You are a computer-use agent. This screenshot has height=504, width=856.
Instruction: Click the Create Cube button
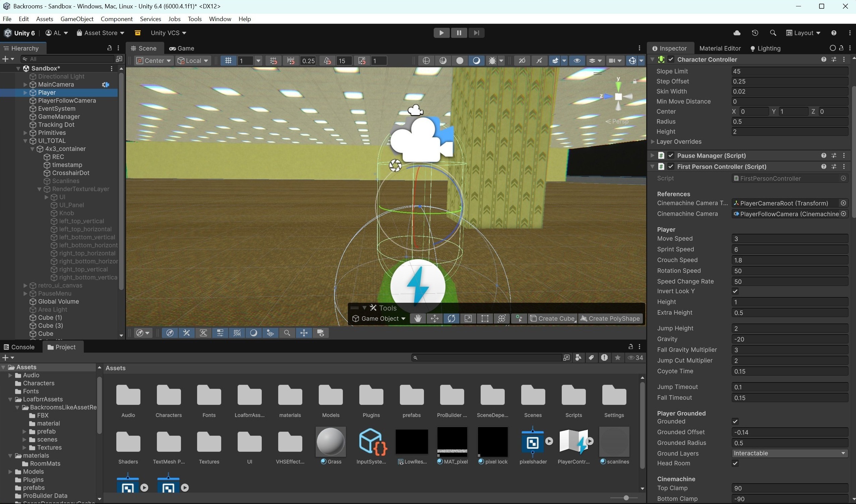click(x=552, y=318)
